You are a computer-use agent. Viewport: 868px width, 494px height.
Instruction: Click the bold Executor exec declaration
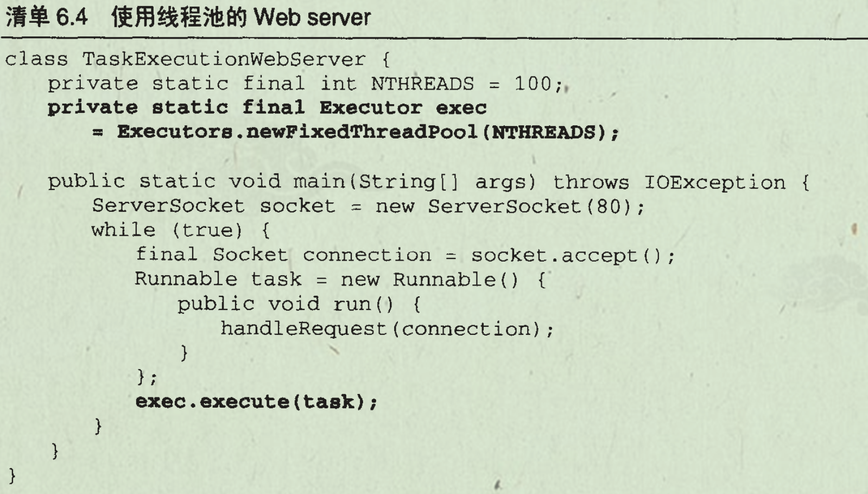[x=403, y=107]
